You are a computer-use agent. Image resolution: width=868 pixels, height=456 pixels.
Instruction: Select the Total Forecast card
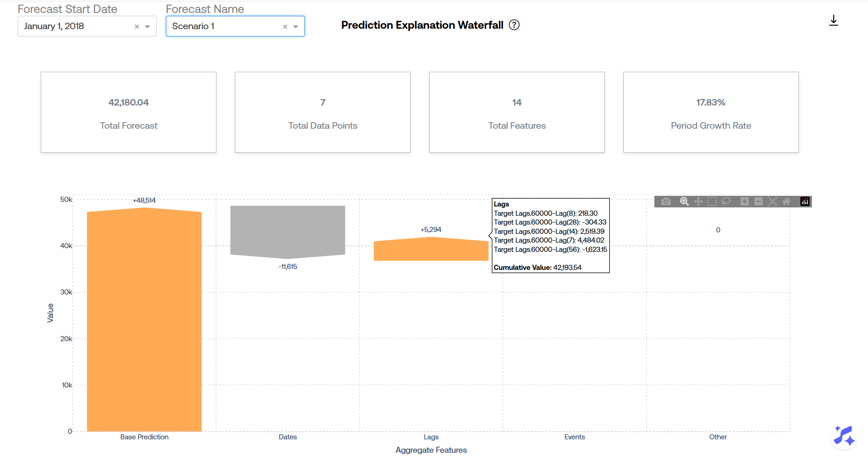(128, 112)
